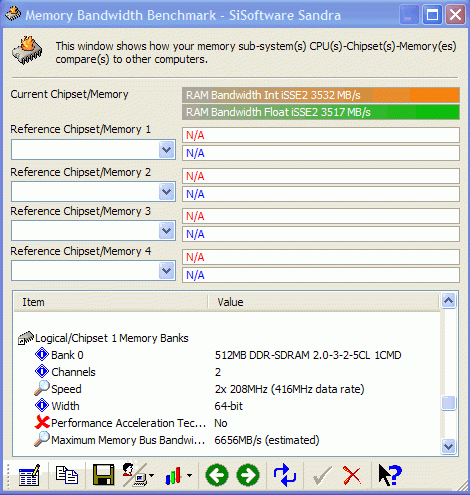Image resolution: width=470 pixels, height=495 pixels.
Task: Click the burning memory chip module icon
Action: point(27,50)
